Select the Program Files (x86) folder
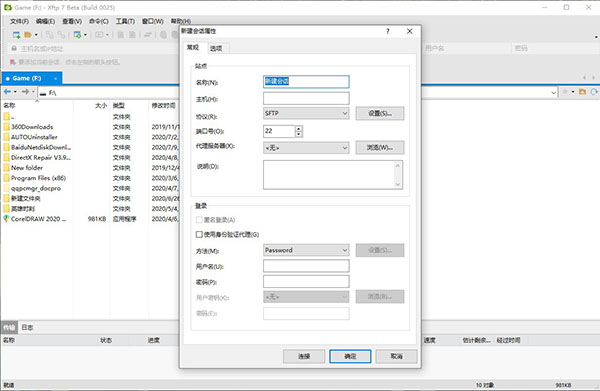The width and height of the screenshot is (600, 391). pyautogui.click(x=38, y=178)
